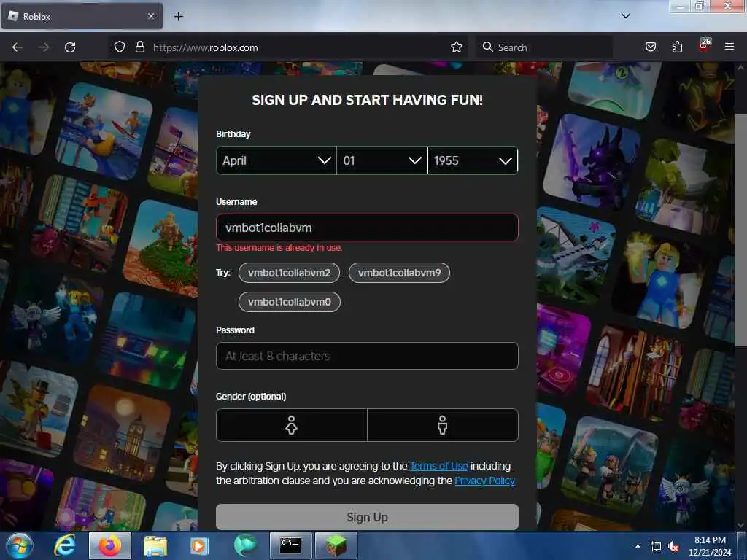Click the Username input field

[367, 227]
